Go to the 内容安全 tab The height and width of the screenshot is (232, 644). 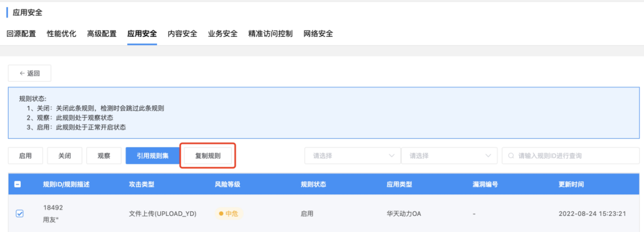182,34
